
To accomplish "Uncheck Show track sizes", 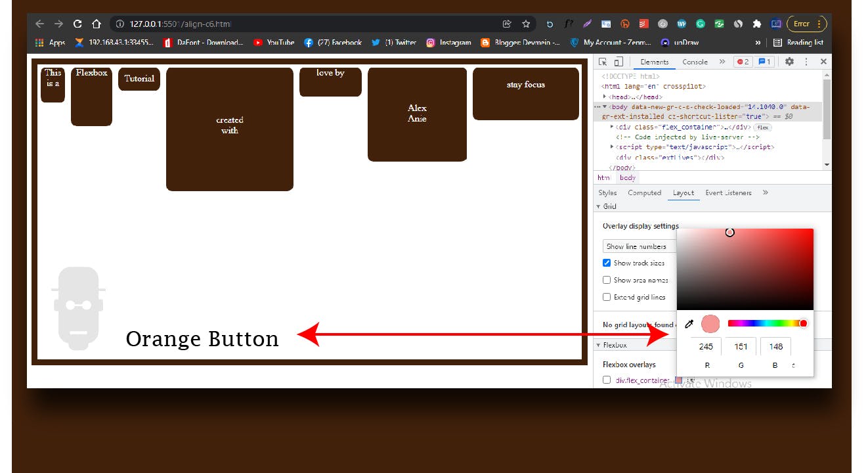I will tap(607, 263).
